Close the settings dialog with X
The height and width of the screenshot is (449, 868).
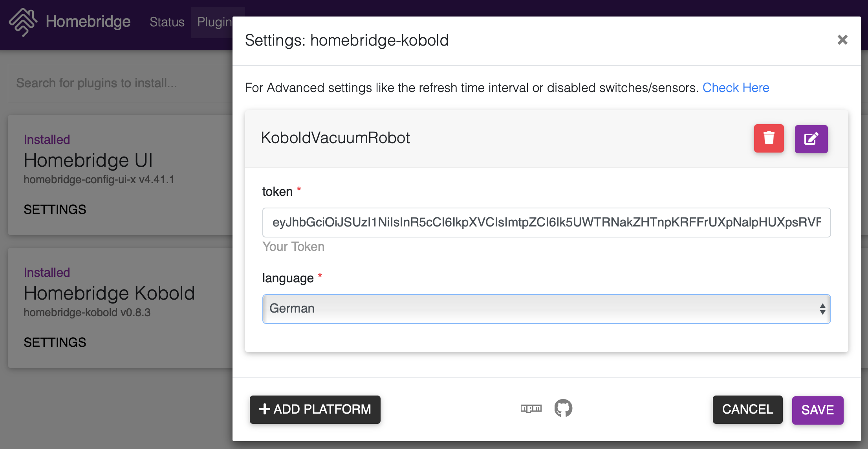(x=842, y=40)
